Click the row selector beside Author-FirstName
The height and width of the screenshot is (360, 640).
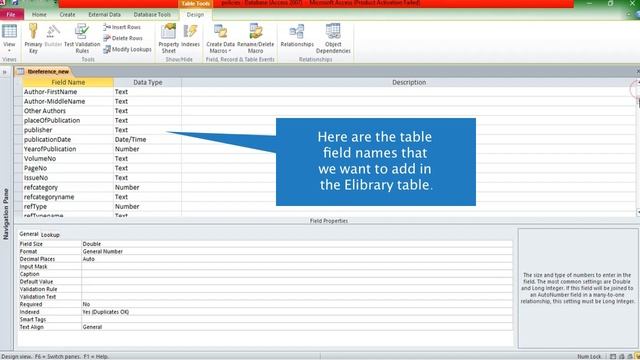18,92
